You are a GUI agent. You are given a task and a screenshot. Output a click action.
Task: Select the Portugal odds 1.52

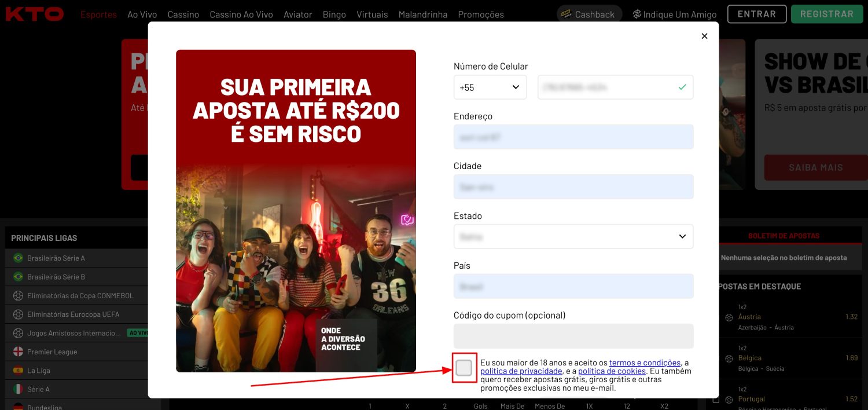click(851, 399)
